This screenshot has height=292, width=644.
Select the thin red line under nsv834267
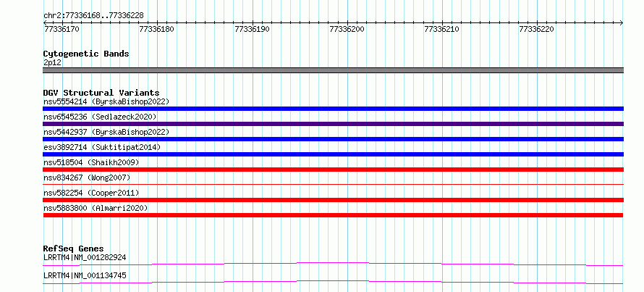click(x=333, y=185)
